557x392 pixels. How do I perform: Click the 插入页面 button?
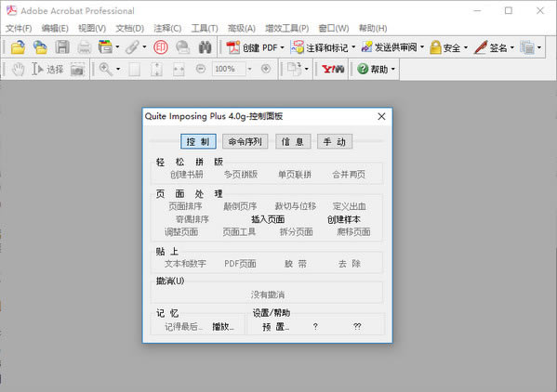268,219
